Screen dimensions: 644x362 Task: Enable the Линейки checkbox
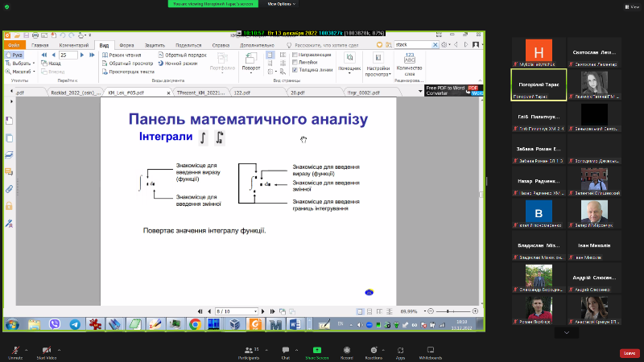[x=294, y=62]
